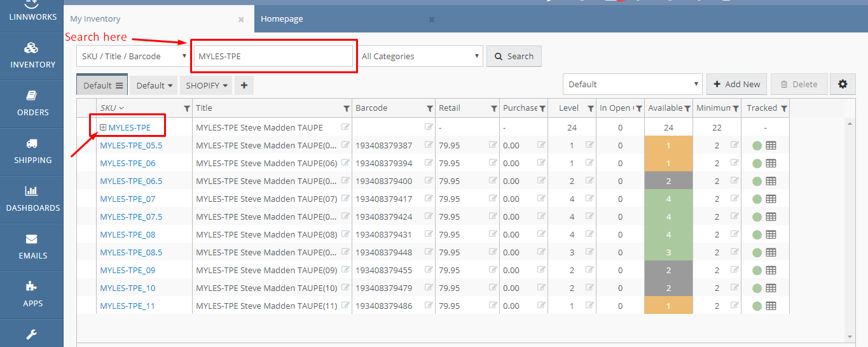The image size is (868, 347).
Task: Edit retail price of MYLES-TPE_07 row
Action: click(x=493, y=198)
